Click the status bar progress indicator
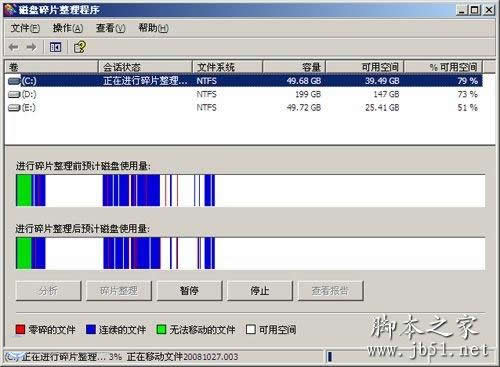This screenshot has width=500, height=367. point(330,357)
